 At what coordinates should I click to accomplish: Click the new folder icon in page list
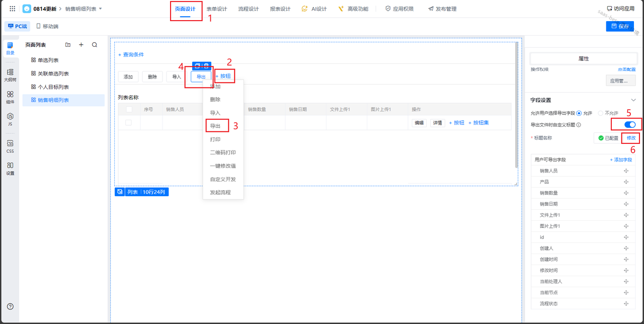click(68, 45)
